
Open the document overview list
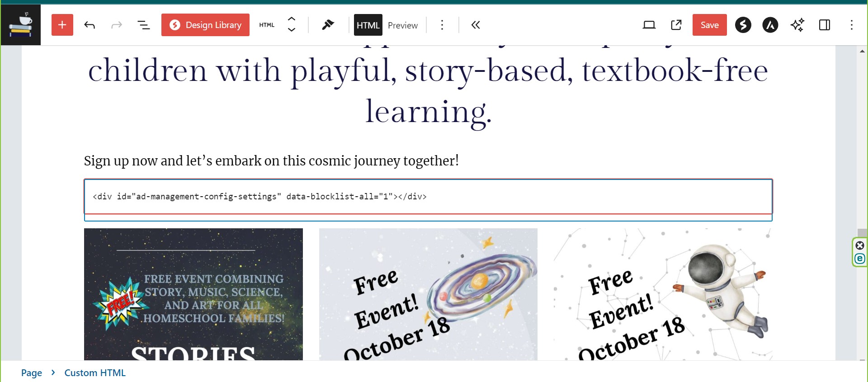pyautogui.click(x=143, y=25)
